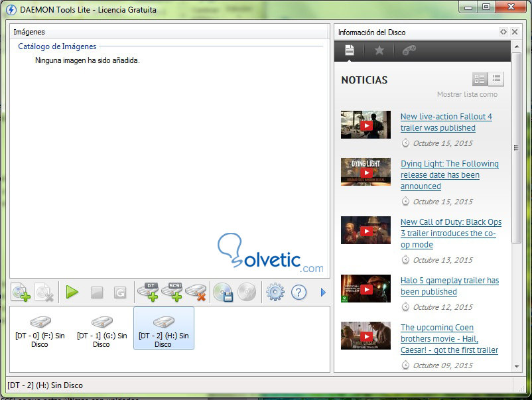Image resolution: width=532 pixels, height=400 pixels.
Task: Click the Imágenes panel header
Action: click(169, 32)
